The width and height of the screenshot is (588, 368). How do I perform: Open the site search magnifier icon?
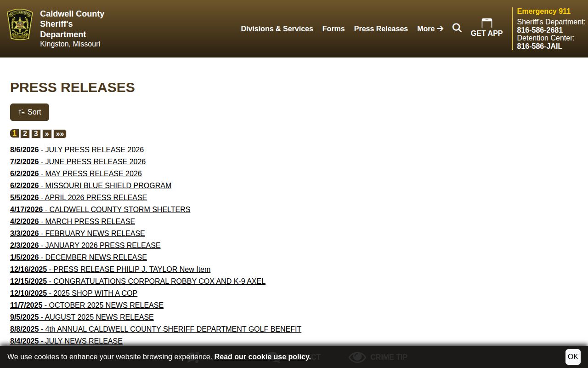457,28
